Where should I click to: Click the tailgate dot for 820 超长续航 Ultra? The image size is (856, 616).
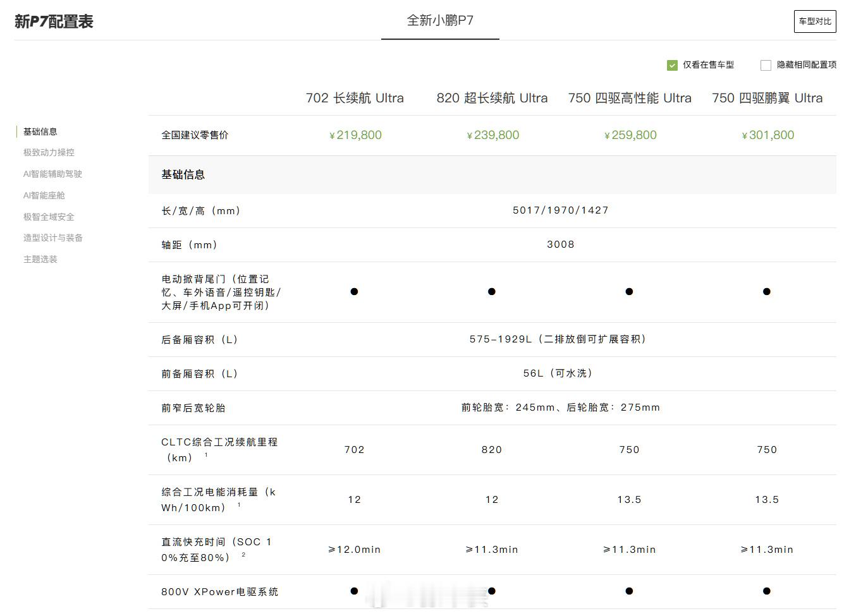492,291
